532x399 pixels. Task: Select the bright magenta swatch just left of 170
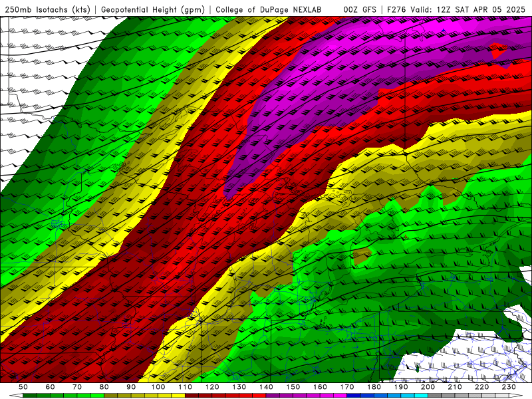(x=340, y=395)
